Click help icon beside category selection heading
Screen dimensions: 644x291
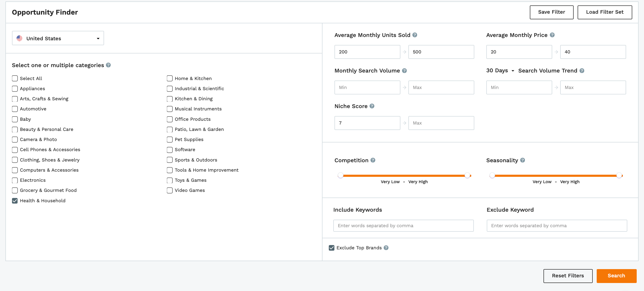[108, 65]
